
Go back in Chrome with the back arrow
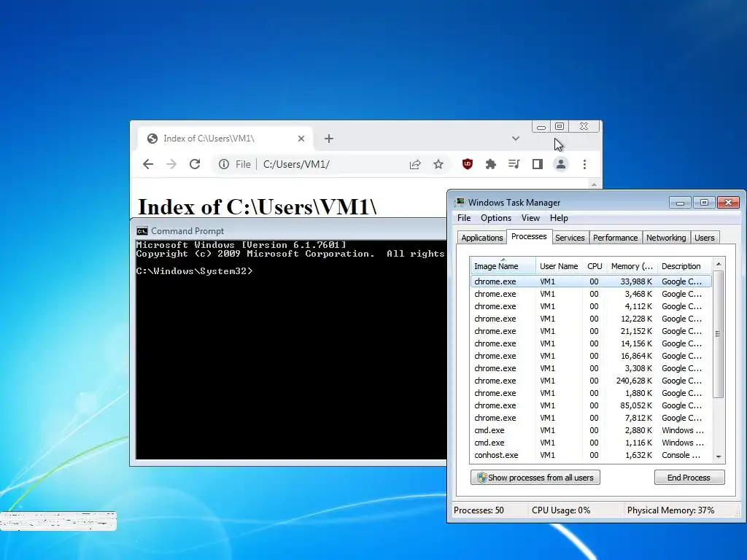click(x=148, y=164)
